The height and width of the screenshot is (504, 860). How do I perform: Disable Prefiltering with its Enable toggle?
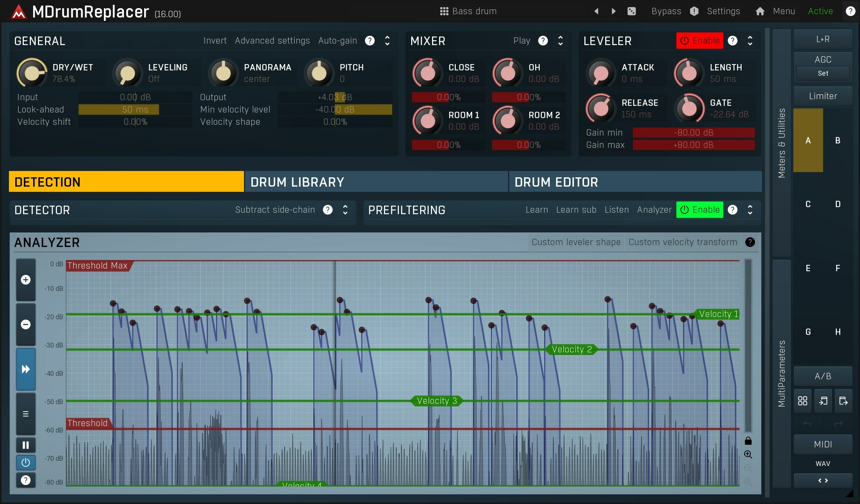[x=699, y=210]
